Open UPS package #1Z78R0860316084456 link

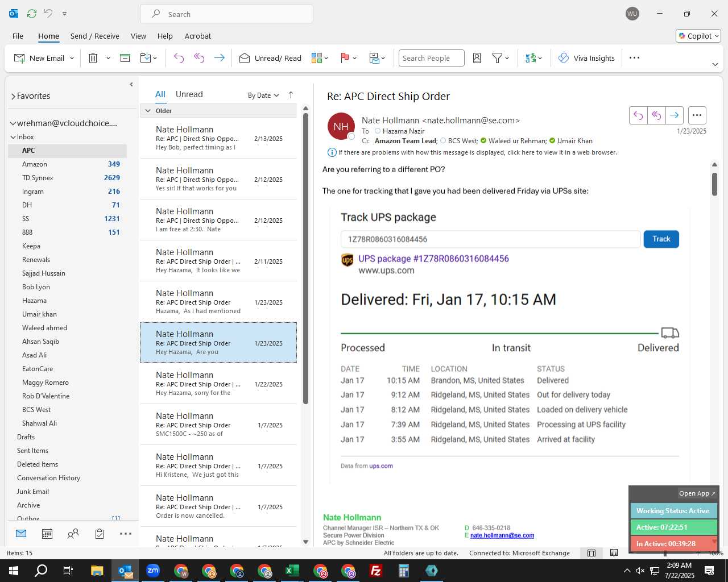[x=433, y=259]
